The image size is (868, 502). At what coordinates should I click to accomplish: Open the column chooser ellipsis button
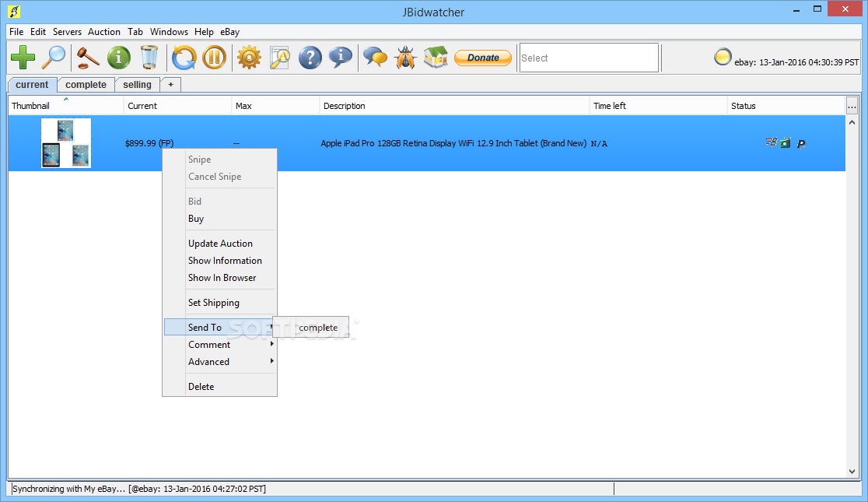pos(852,105)
